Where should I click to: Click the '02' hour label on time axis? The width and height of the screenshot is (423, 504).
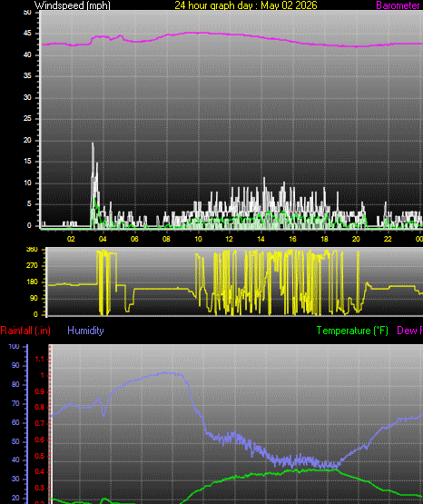click(x=71, y=239)
